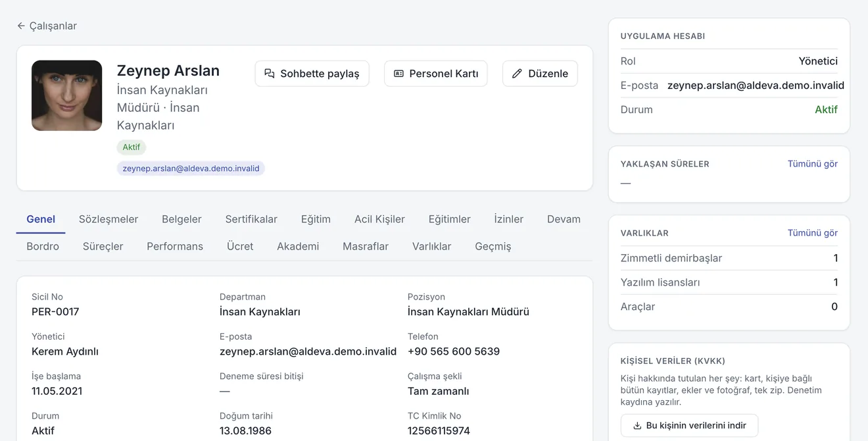Switch to the İzinler tab

pos(509,219)
